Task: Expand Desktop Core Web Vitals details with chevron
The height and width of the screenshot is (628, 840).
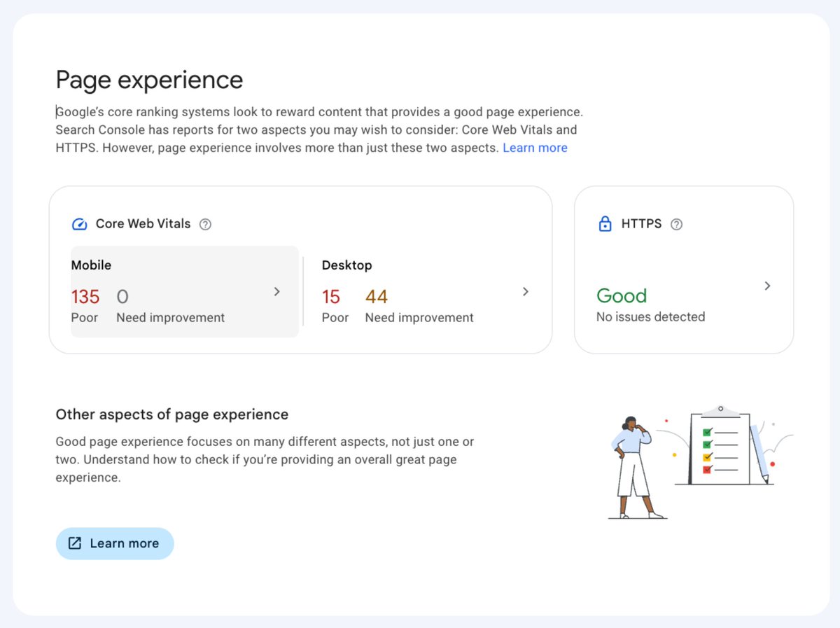Action: click(526, 291)
